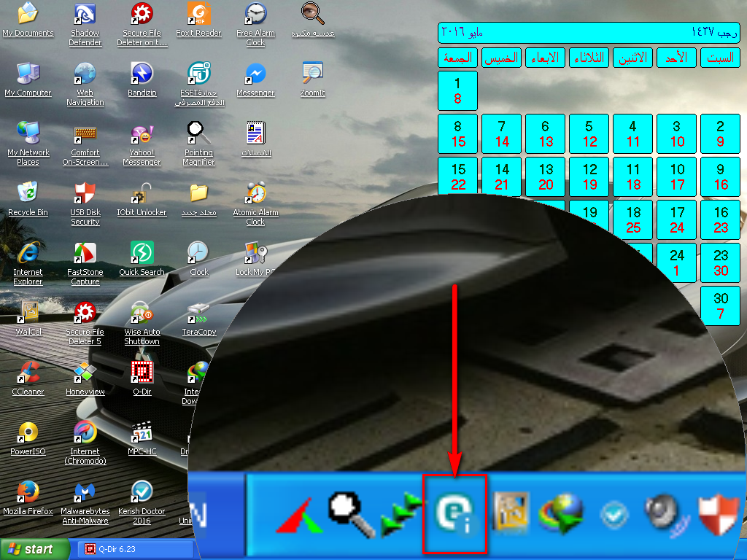The height and width of the screenshot is (560, 747).
Task: Launch Internet Explorer from the desktop
Action: tap(28, 264)
